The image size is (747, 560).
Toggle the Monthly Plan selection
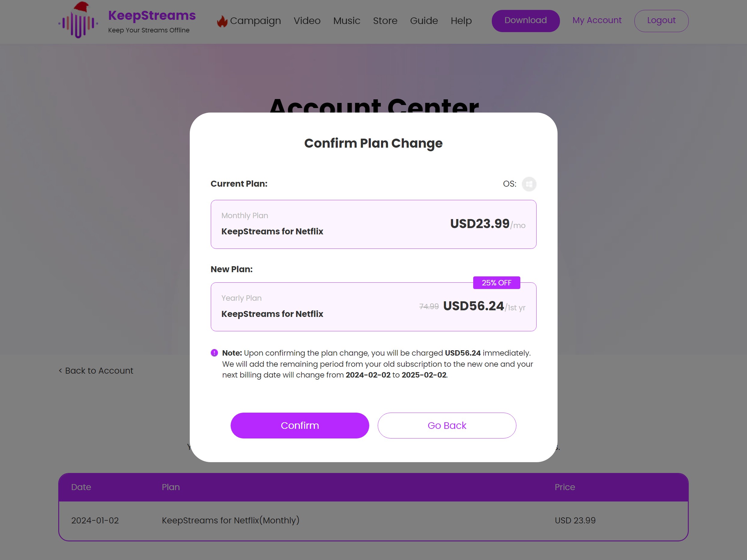pos(374,224)
